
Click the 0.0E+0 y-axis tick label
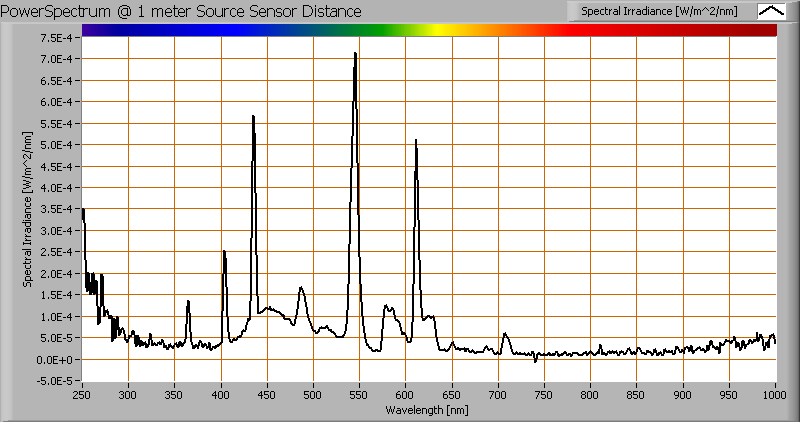click(x=55, y=359)
